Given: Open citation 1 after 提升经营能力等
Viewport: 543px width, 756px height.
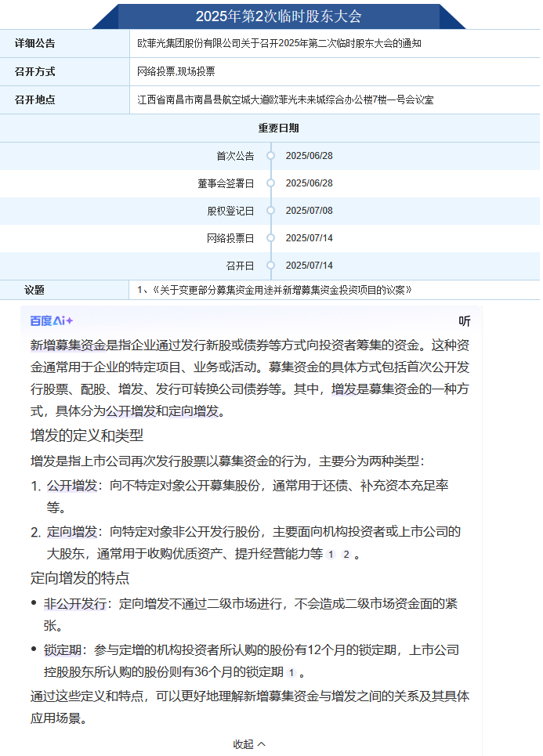Looking at the screenshot, I should pos(331,555).
